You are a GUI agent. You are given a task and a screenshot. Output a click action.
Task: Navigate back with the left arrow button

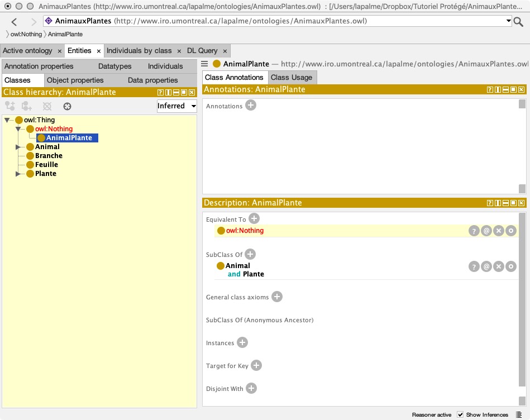point(15,22)
